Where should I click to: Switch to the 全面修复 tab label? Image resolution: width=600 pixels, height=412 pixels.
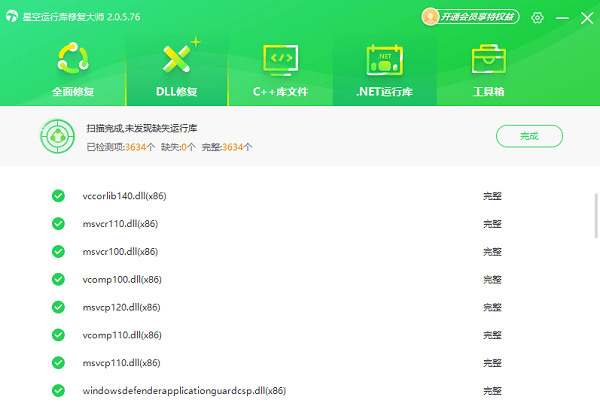73,92
